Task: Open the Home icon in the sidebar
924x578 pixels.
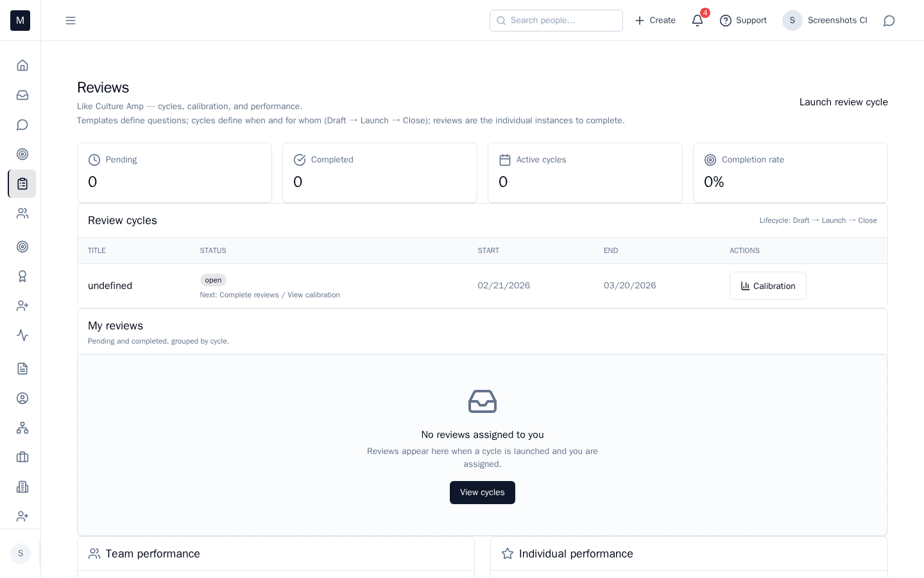Action: pos(22,66)
